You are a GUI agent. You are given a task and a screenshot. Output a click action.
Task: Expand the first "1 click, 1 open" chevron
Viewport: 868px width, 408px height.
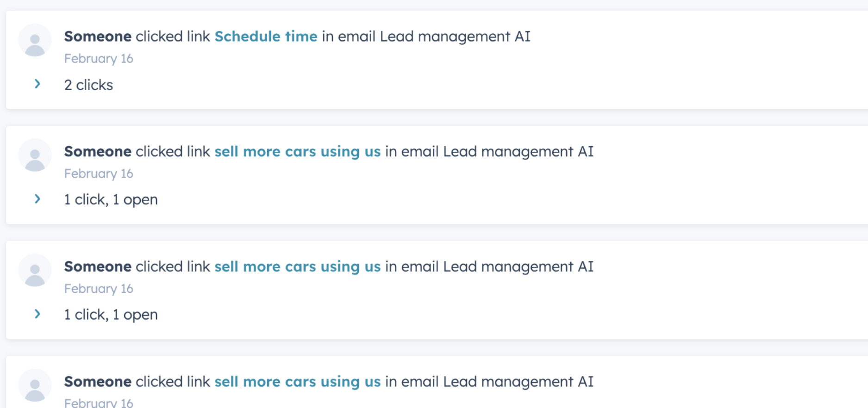click(x=37, y=199)
